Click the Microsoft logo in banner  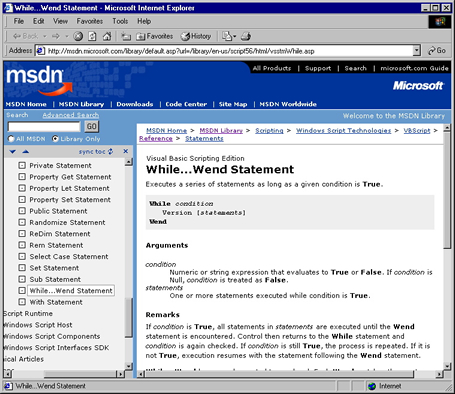coord(418,86)
